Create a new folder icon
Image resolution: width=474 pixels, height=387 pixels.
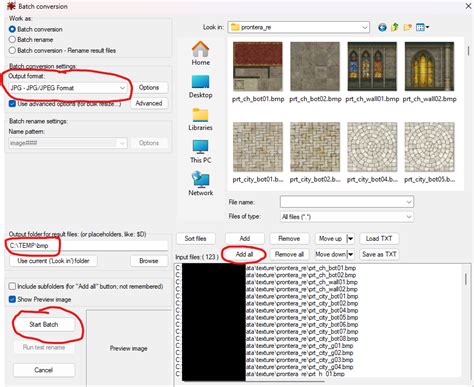[407, 27]
